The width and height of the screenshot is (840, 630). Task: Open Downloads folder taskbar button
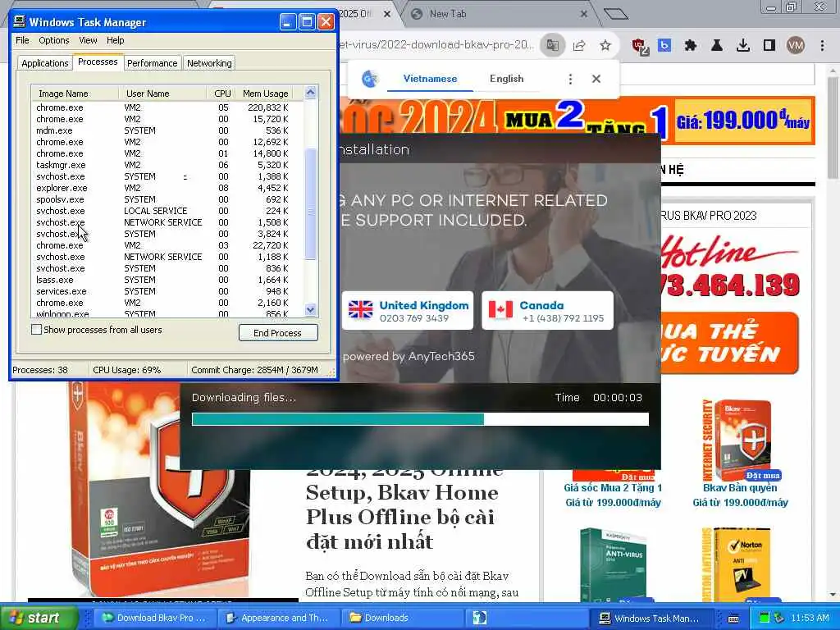[402, 618]
